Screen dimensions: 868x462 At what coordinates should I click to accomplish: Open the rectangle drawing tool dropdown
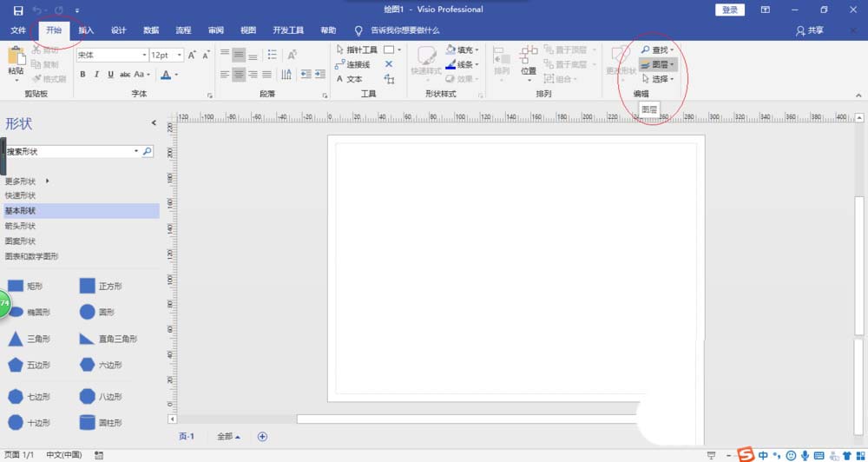(x=399, y=49)
